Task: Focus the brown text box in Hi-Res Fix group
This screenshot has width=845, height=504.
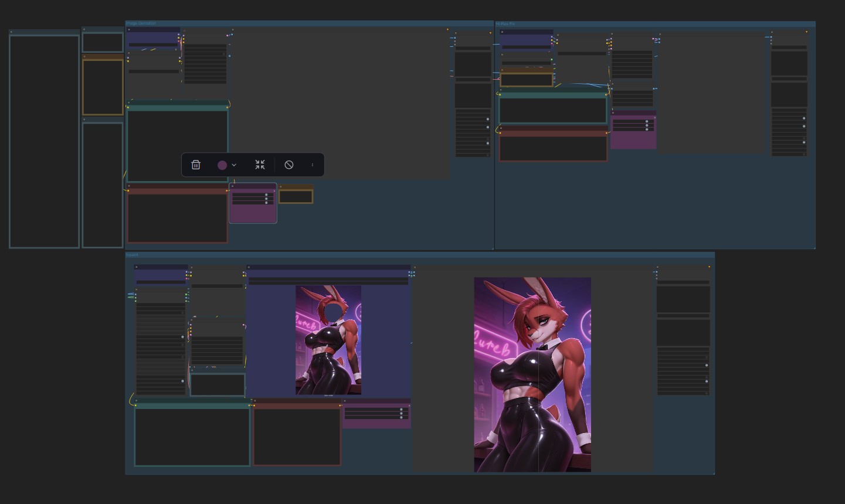Action: pyautogui.click(x=527, y=80)
